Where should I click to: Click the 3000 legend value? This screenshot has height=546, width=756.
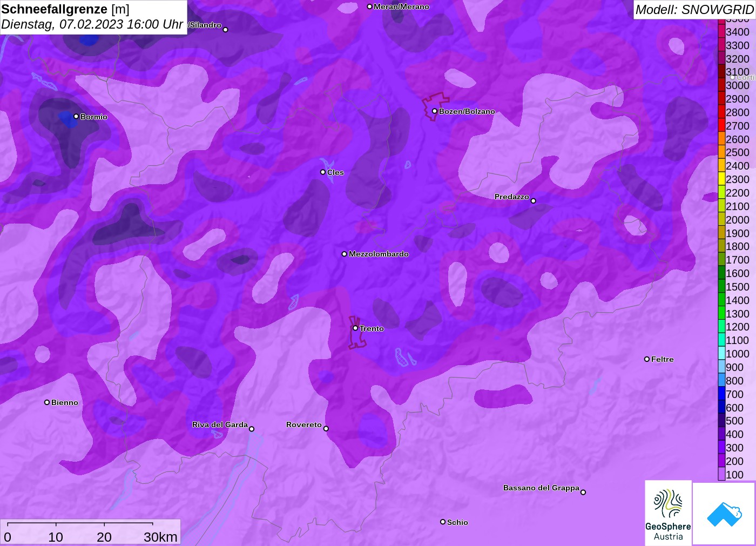738,85
